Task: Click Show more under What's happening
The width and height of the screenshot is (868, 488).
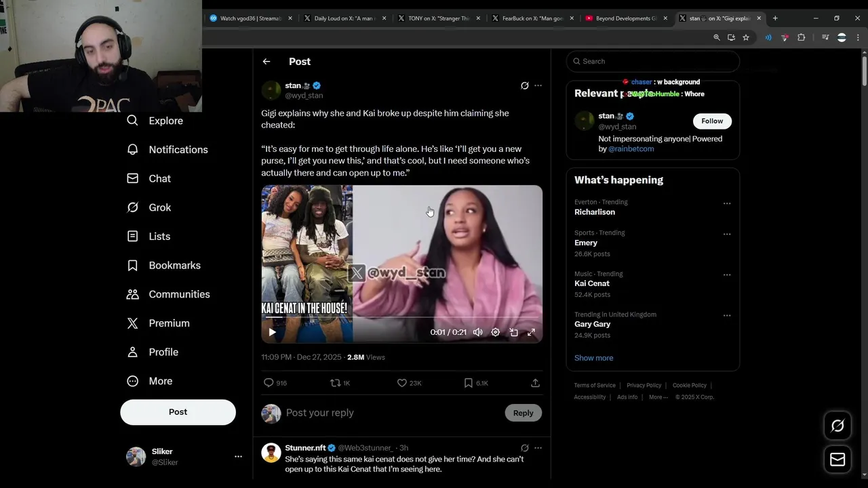Action: pyautogui.click(x=593, y=358)
